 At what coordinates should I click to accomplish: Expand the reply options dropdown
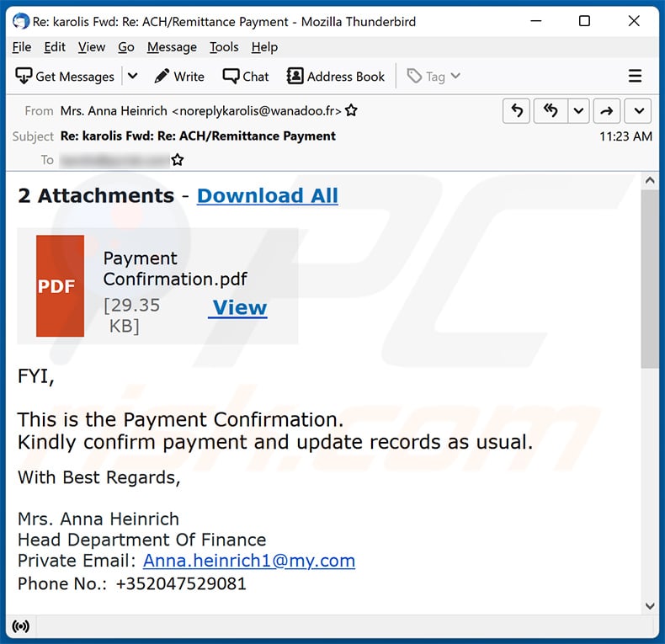tap(578, 111)
